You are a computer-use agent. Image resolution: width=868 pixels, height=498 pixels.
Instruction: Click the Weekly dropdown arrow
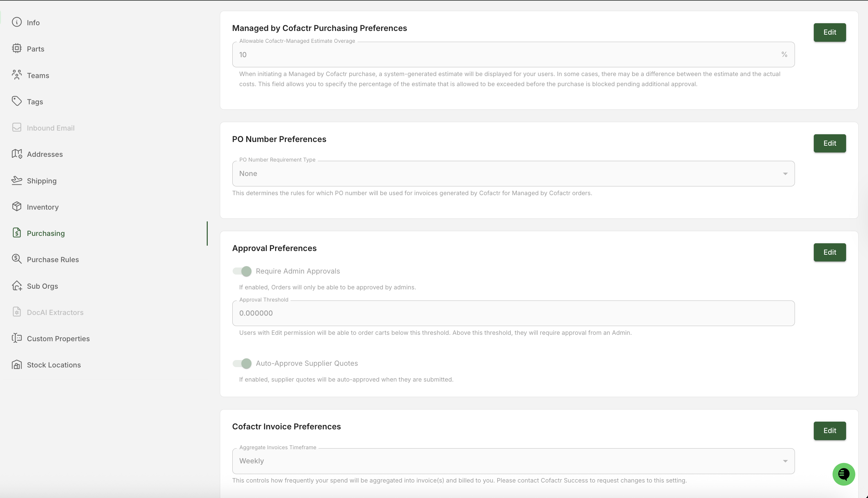(785, 461)
